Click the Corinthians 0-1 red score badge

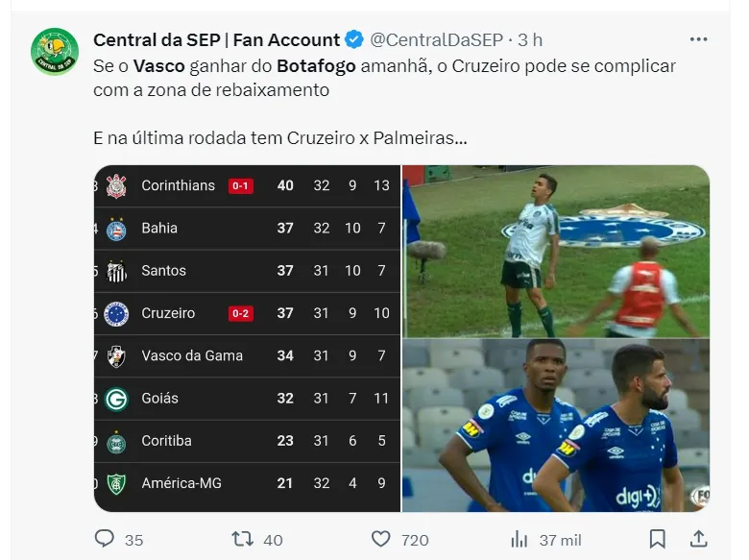click(x=240, y=185)
